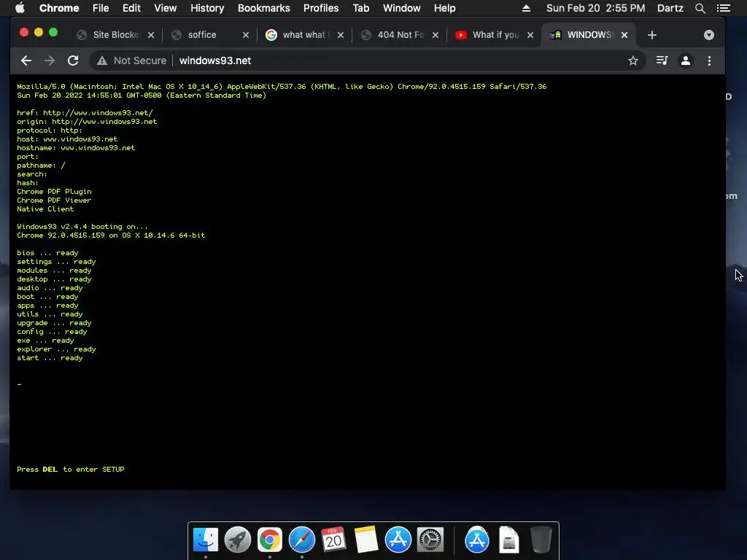The width and height of the screenshot is (747, 560).
Task: Close the 'What if you' tab
Action: 530,35
